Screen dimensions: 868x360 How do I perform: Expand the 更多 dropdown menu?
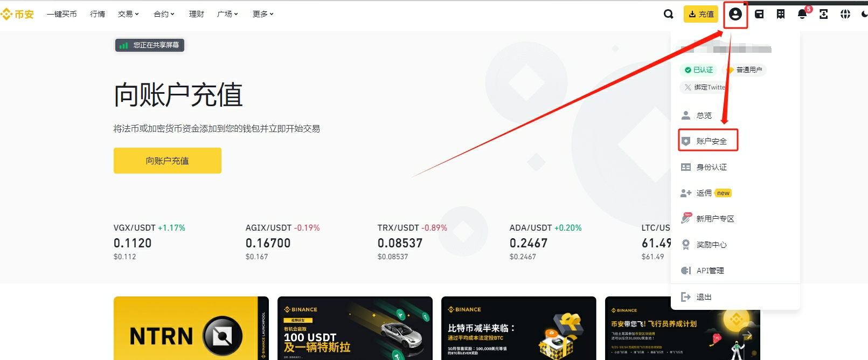click(x=263, y=14)
